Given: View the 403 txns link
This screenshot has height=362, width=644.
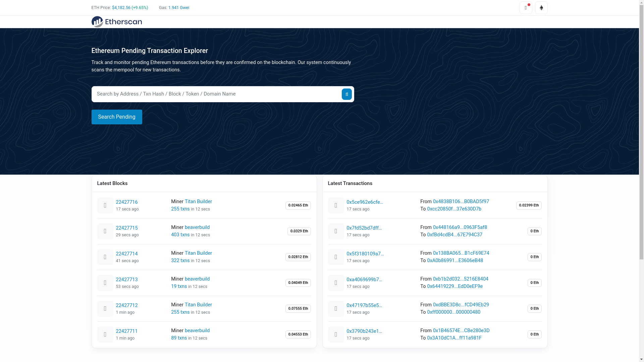Looking at the screenshot, I should coord(180,235).
